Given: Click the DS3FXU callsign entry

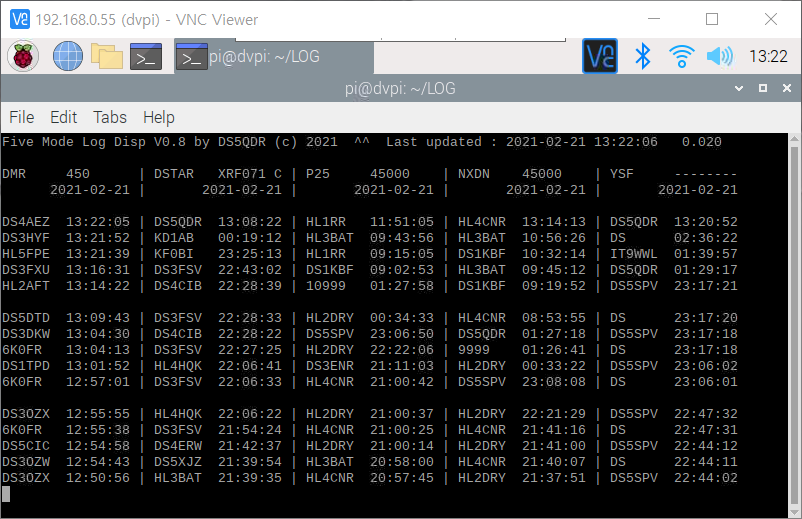Looking at the screenshot, I should pyautogui.click(x=26, y=270).
